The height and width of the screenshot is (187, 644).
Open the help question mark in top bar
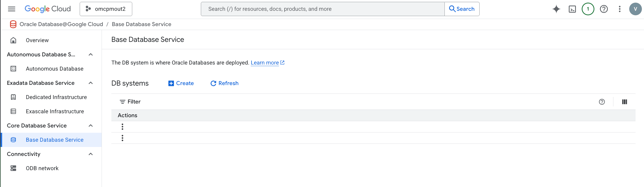point(604,9)
